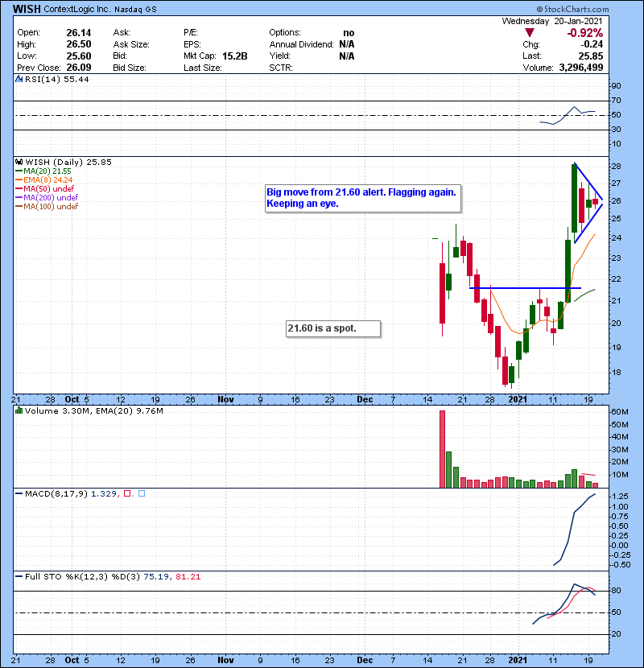The width and height of the screenshot is (644, 668).
Task: Click the red down-triangle change indicator
Action: click(530, 33)
